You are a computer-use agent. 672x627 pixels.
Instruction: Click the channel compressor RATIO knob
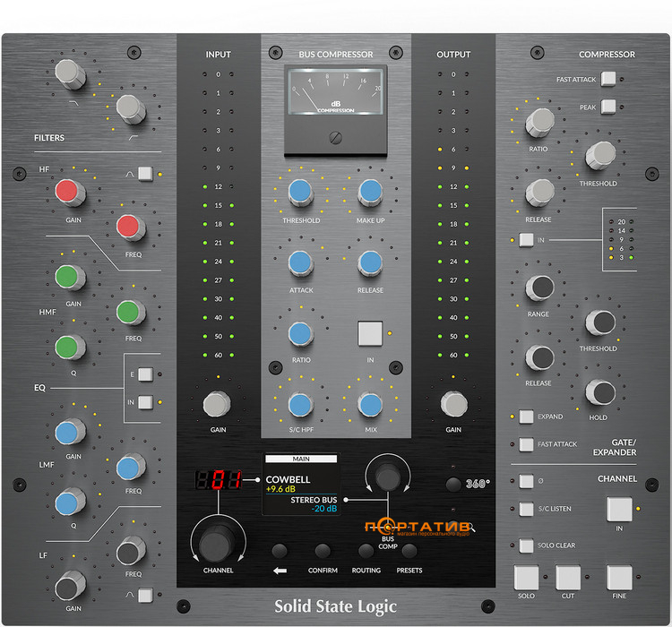pos(539,122)
